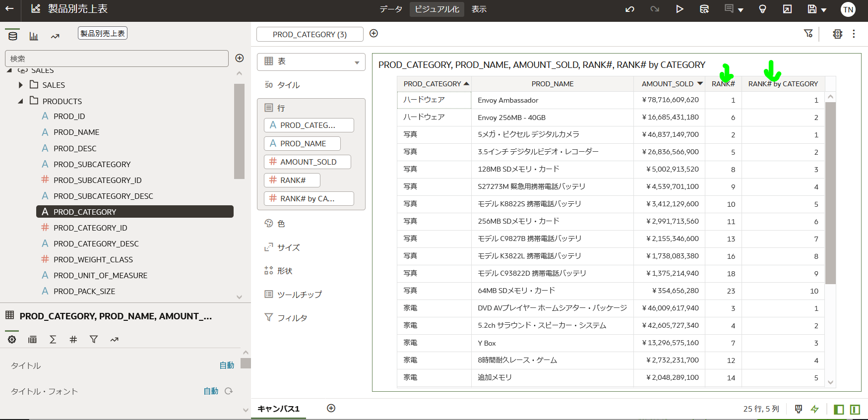Click the add data plus icon
The image size is (868, 420).
240,58
